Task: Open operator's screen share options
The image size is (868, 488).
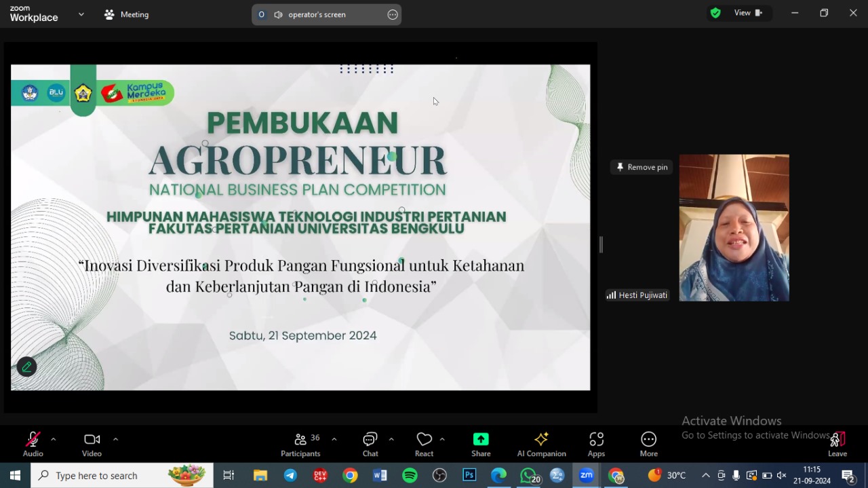Action: pos(393,14)
